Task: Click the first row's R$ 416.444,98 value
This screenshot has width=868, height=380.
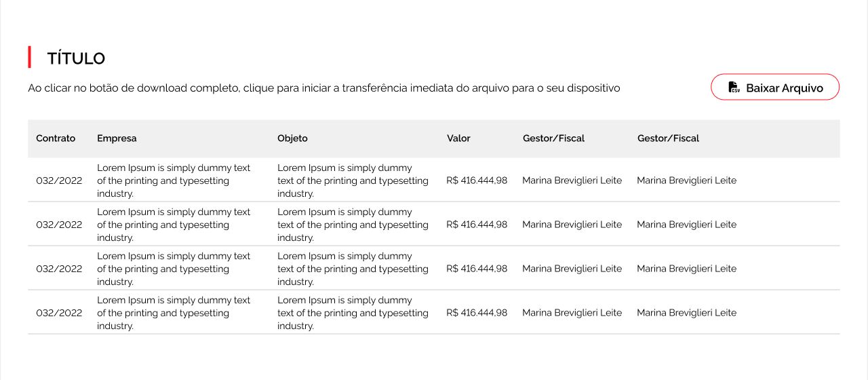Action: (477, 180)
